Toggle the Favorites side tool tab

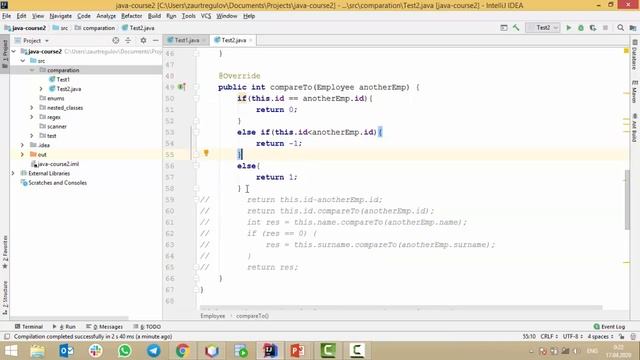click(x=5, y=252)
